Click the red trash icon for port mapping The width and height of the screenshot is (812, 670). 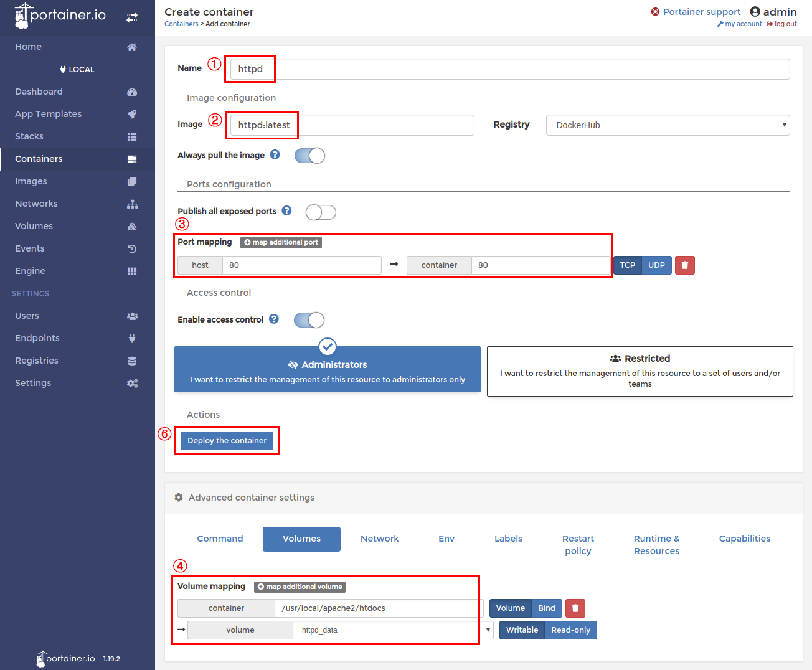click(685, 265)
